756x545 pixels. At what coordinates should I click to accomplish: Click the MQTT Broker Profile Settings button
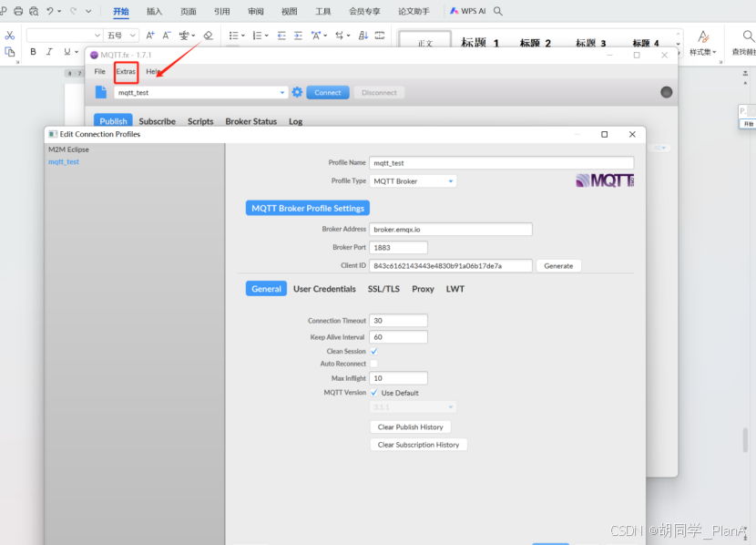308,209
